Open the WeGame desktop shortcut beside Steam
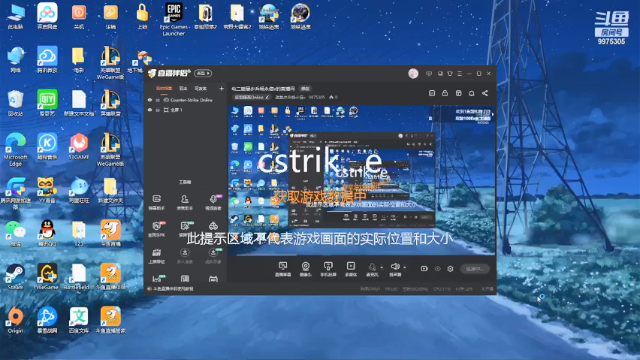Viewport: 640px width, 360px height. tap(47, 277)
